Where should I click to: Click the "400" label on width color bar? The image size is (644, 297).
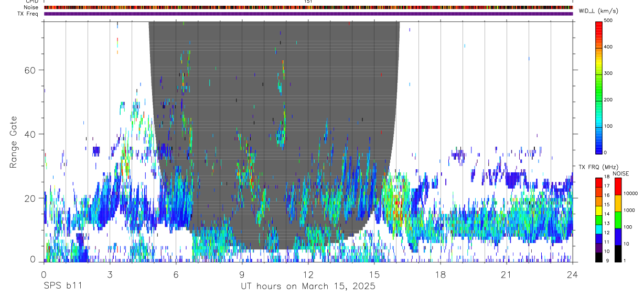tap(608, 47)
